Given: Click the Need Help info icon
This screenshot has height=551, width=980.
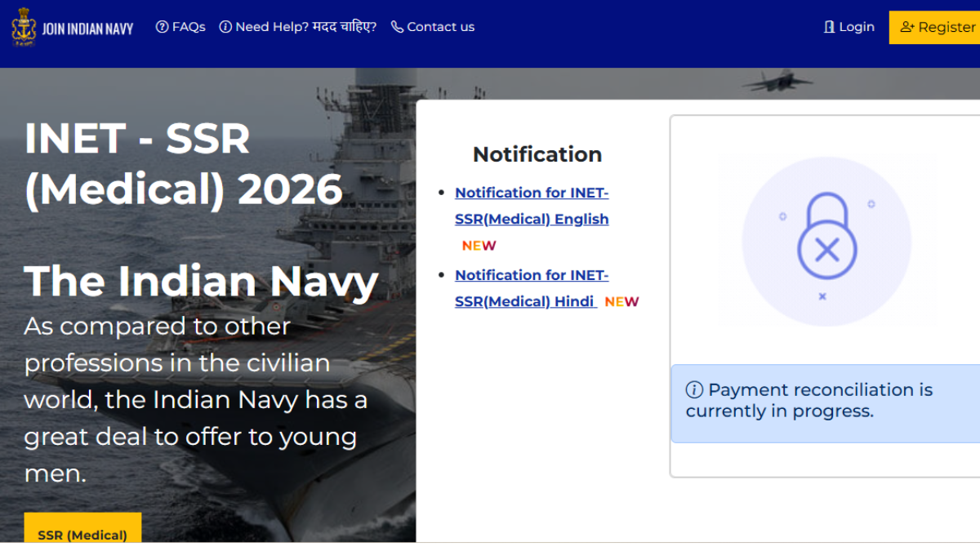Looking at the screenshot, I should [225, 27].
